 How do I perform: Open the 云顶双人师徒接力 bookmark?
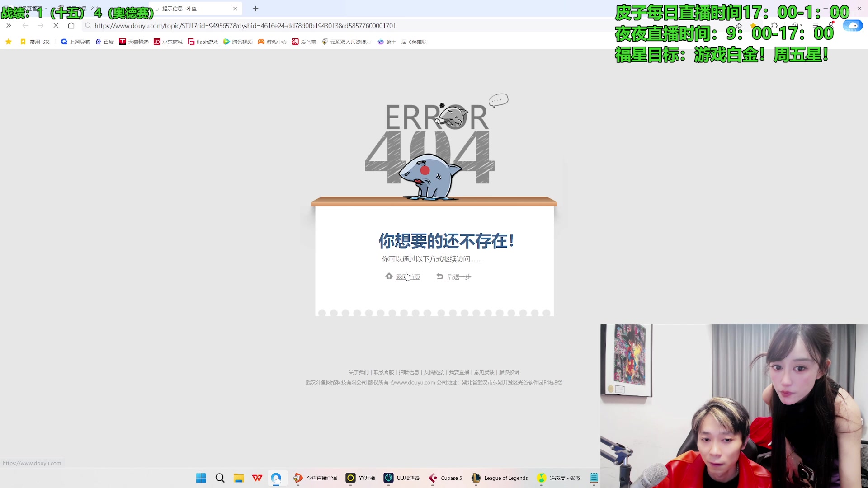(346, 42)
